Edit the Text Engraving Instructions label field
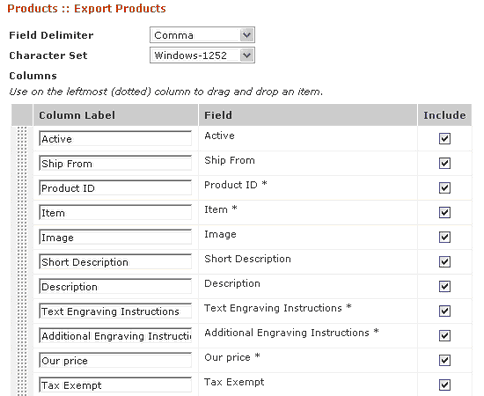484x396 pixels. tap(115, 311)
